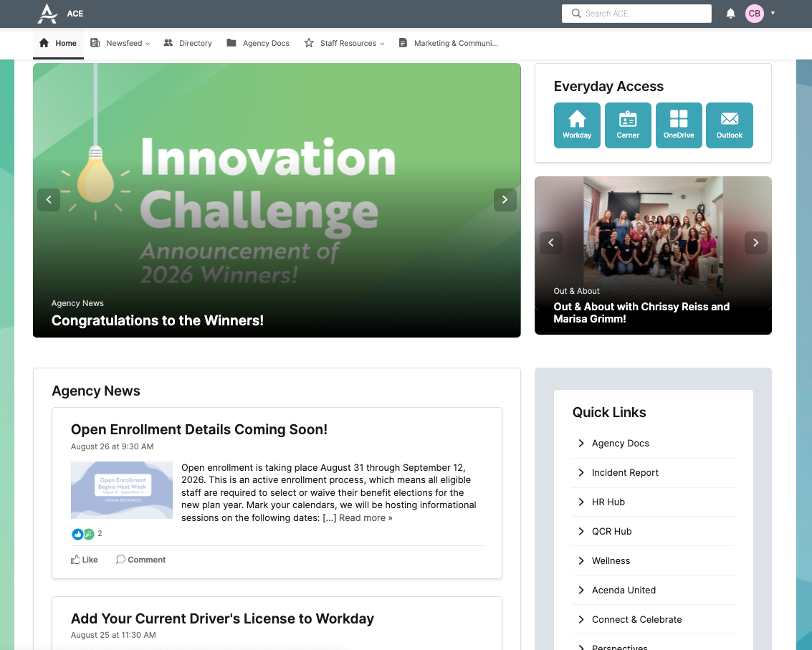Click the Marketing document icon
The width and height of the screenshot is (812, 650).
[403, 42]
